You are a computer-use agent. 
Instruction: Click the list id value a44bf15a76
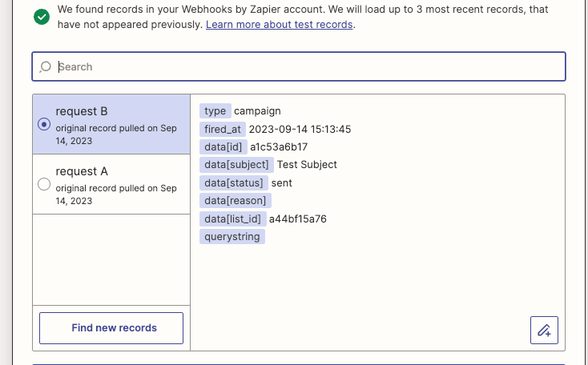(298, 219)
